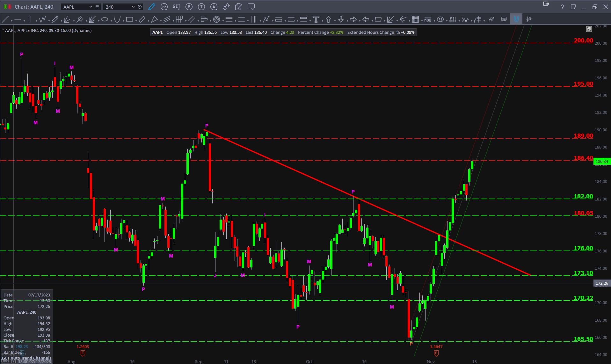Select the rectangle drawing tool
Screen dimensions: 611x364
point(129,19)
